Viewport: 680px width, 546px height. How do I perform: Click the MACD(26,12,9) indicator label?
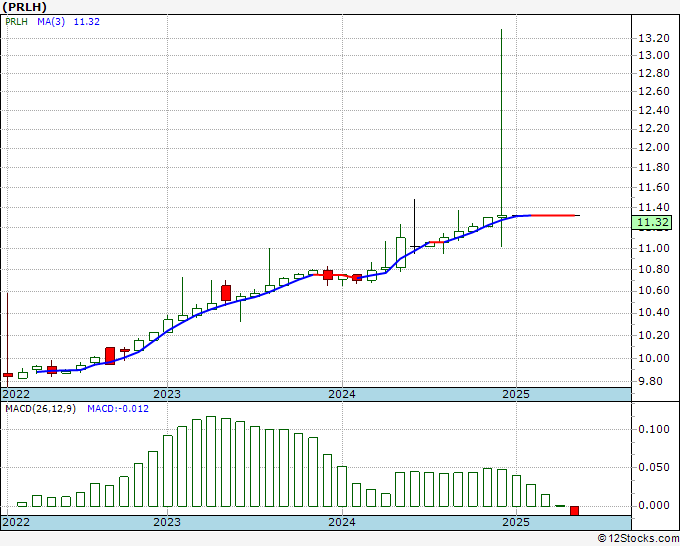pos(40,409)
